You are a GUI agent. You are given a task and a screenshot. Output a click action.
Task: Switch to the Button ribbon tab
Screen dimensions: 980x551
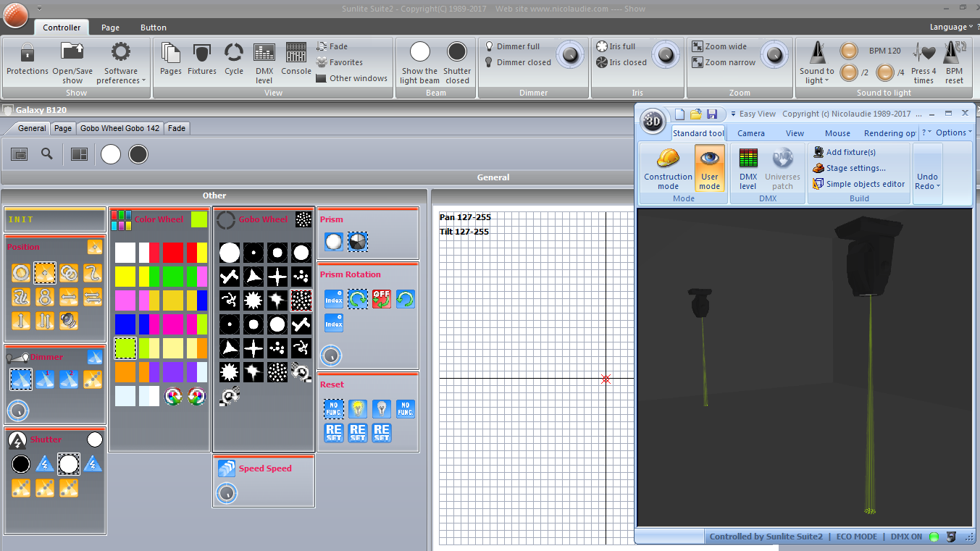click(154, 28)
